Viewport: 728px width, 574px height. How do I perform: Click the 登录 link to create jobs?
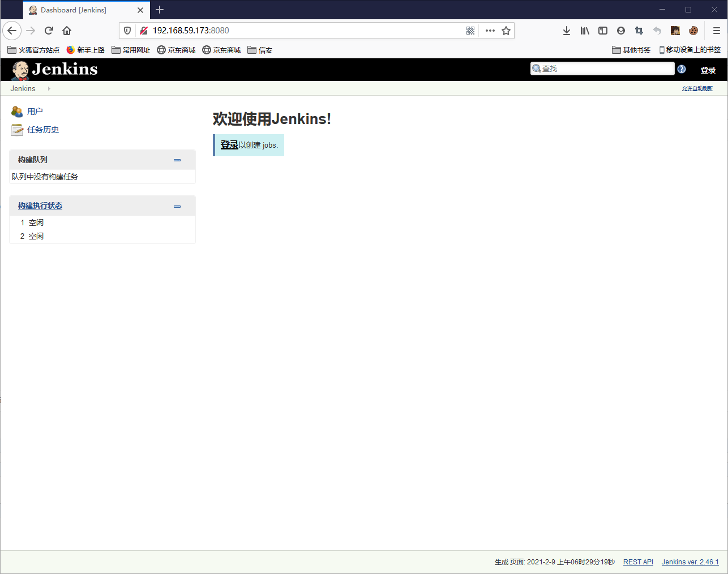click(229, 145)
